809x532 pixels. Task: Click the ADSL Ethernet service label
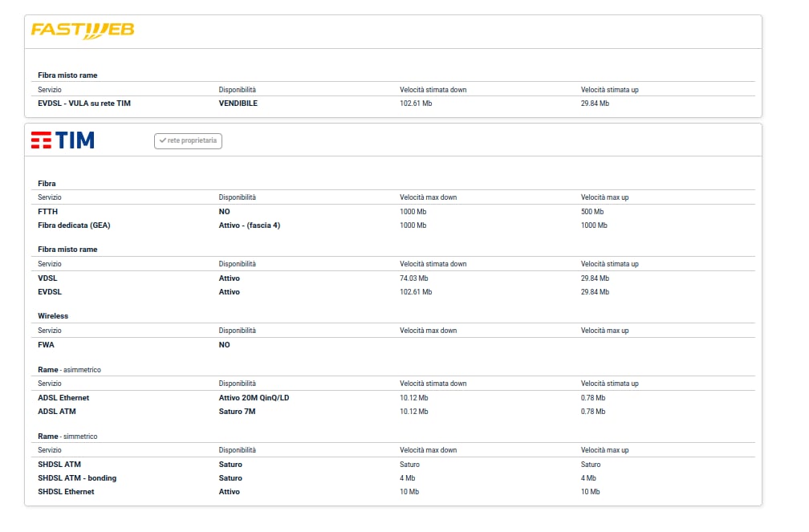point(63,398)
